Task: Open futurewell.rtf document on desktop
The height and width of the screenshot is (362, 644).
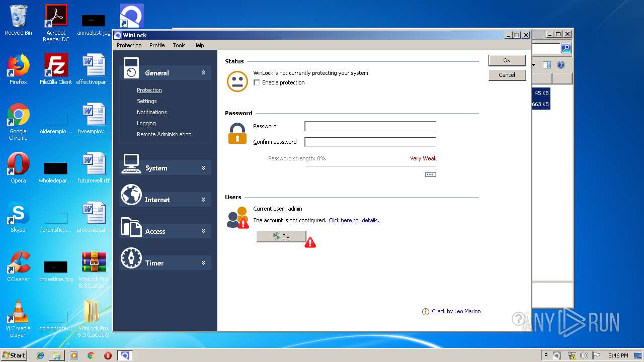Action: click(94, 168)
